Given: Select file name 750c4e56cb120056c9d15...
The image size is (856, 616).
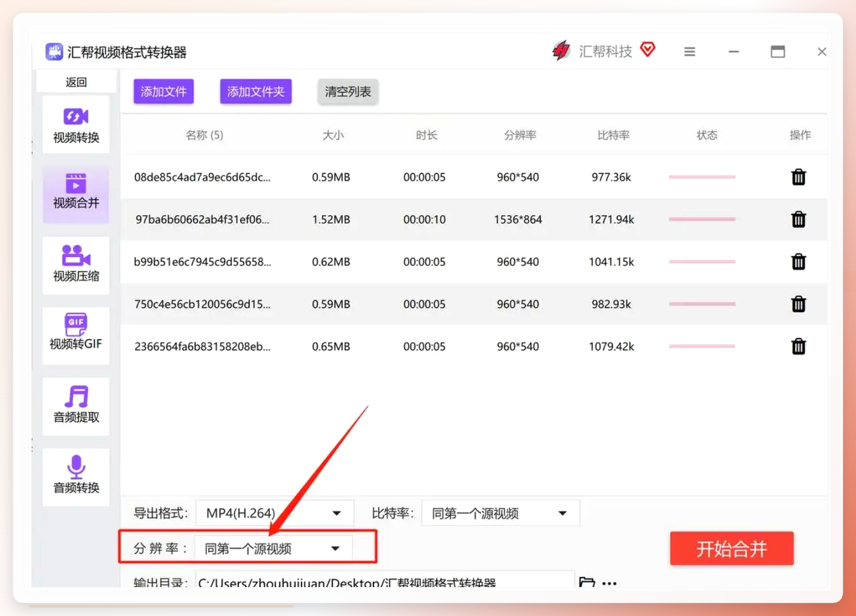Looking at the screenshot, I should pyautogui.click(x=202, y=304).
